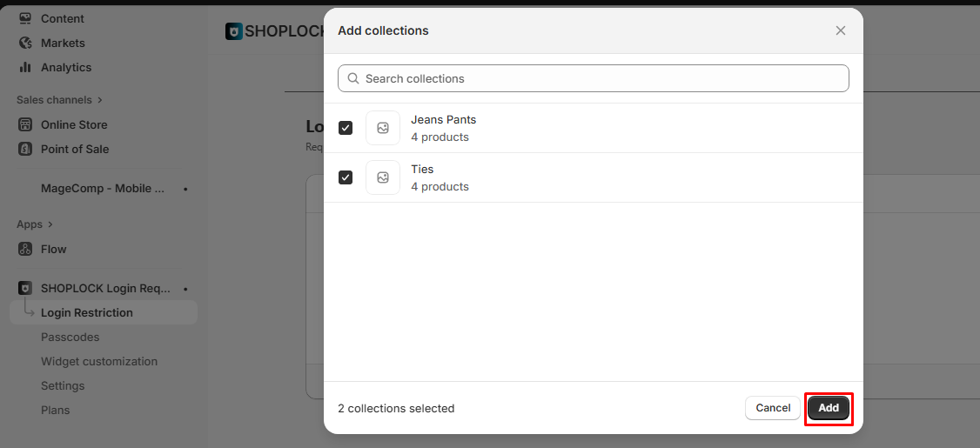Click the Ties collection image placeholder
Viewport: 980px width, 448px height.
click(x=383, y=177)
